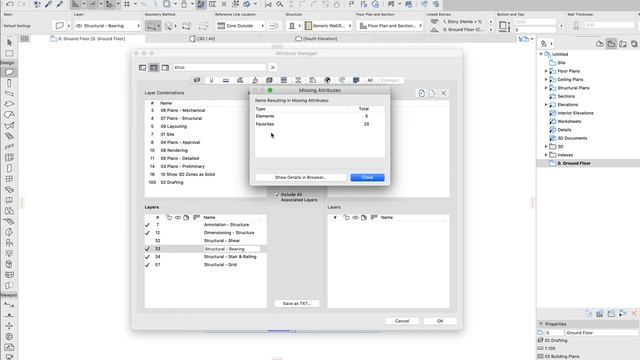Switch to right-panel-only view in Attribute Manager
Viewport: 640px width, 360px height.
pyautogui.click(x=165, y=67)
